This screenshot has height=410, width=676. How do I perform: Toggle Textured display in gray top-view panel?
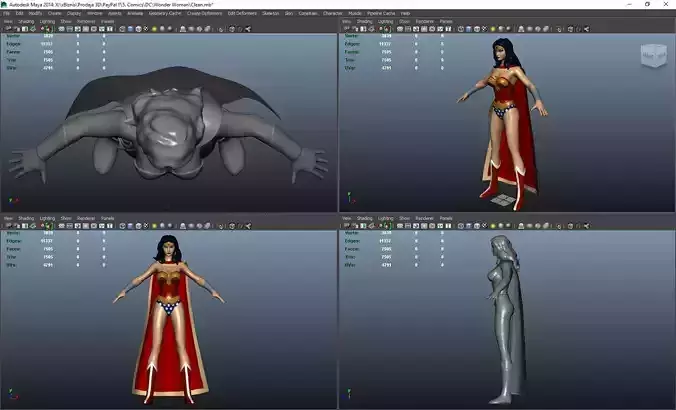click(146, 29)
